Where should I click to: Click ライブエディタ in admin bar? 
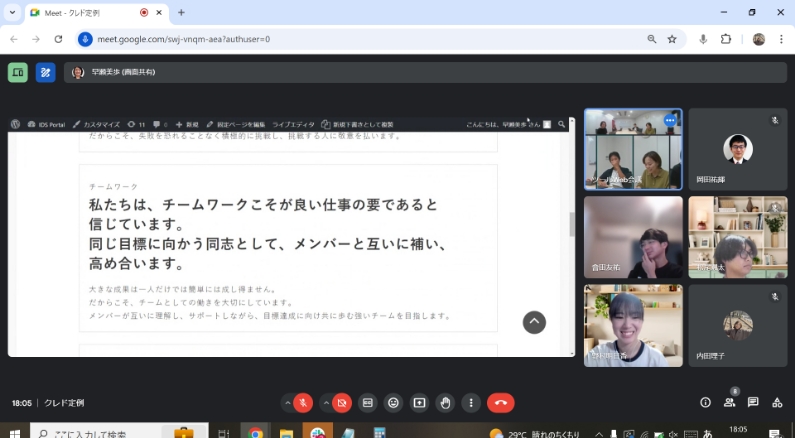(x=293, y=124)
